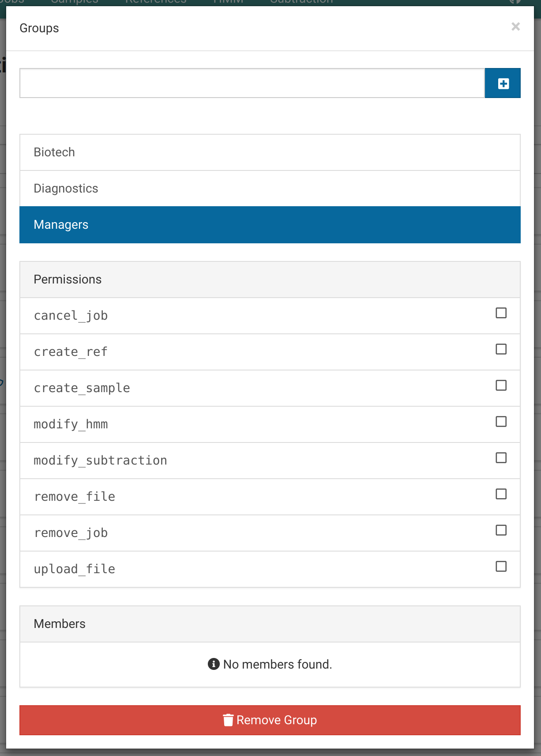The image size is (541, 756).
Task: Click the add group plus icon
Action: (503, 83)
